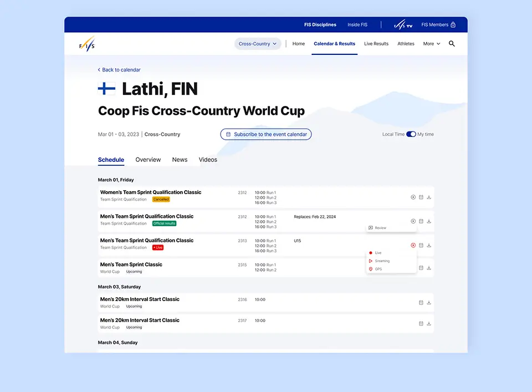
Task: Click Back to calendar link
Action: pyautogui.click(x=119, y=69)
